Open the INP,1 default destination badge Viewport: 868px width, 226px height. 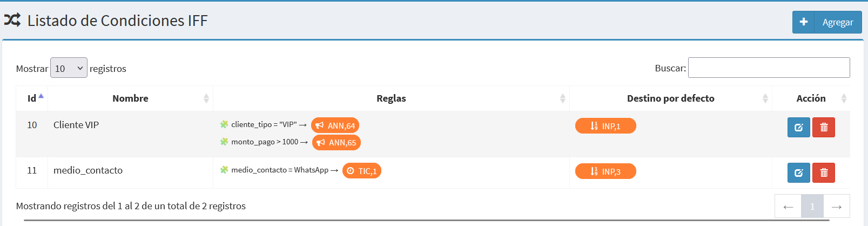pyautogui.click(x=605, y=126)
